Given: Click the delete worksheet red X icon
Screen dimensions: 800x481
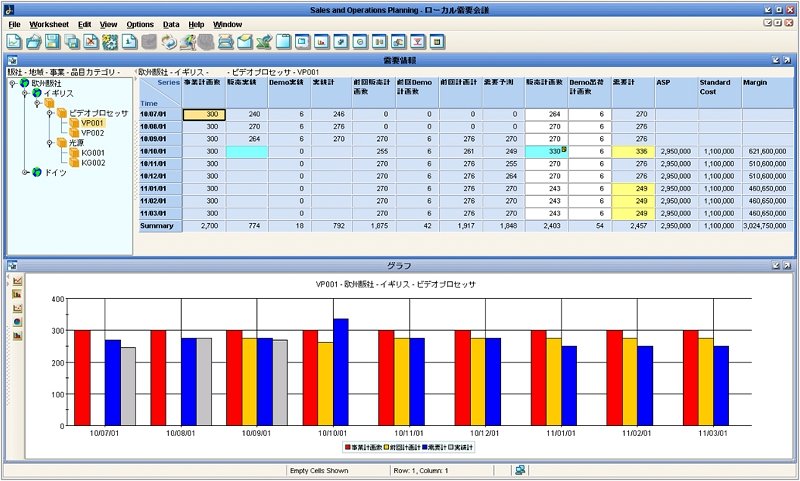Looking at the screenshot, I should click(x=91, y=42).
